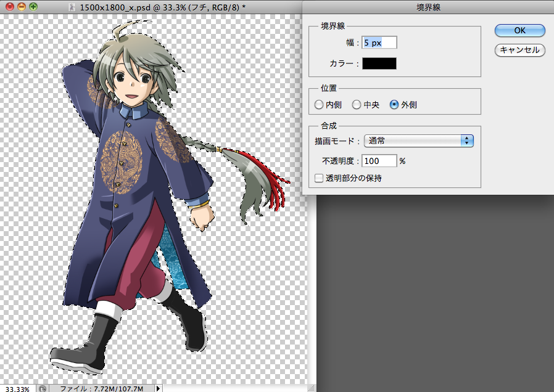Screen dimensions: 554x392
Task: Open status bar info arrow menu
Action: [159, 388]
